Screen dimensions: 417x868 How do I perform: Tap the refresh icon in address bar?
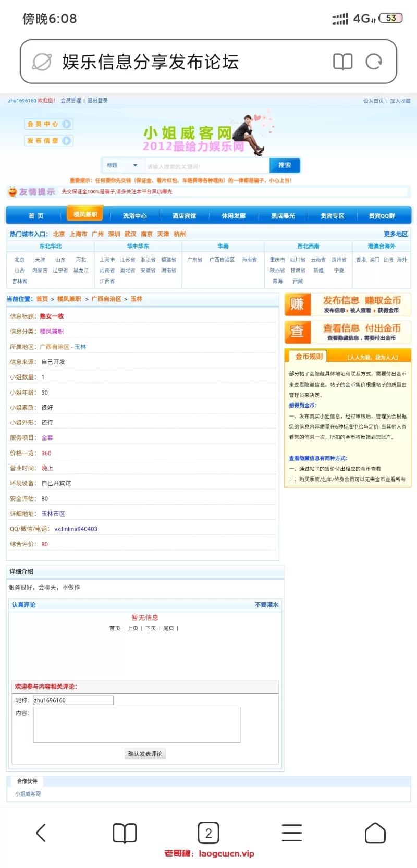coord(373,62)
